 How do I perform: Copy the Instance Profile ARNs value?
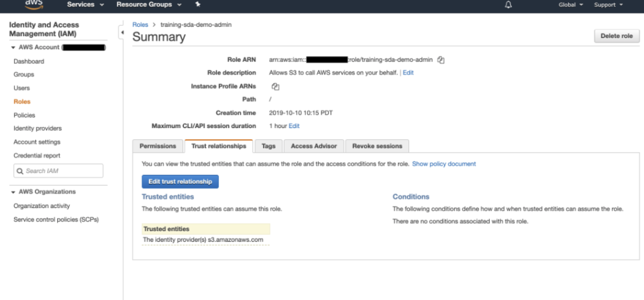point(275,87)
